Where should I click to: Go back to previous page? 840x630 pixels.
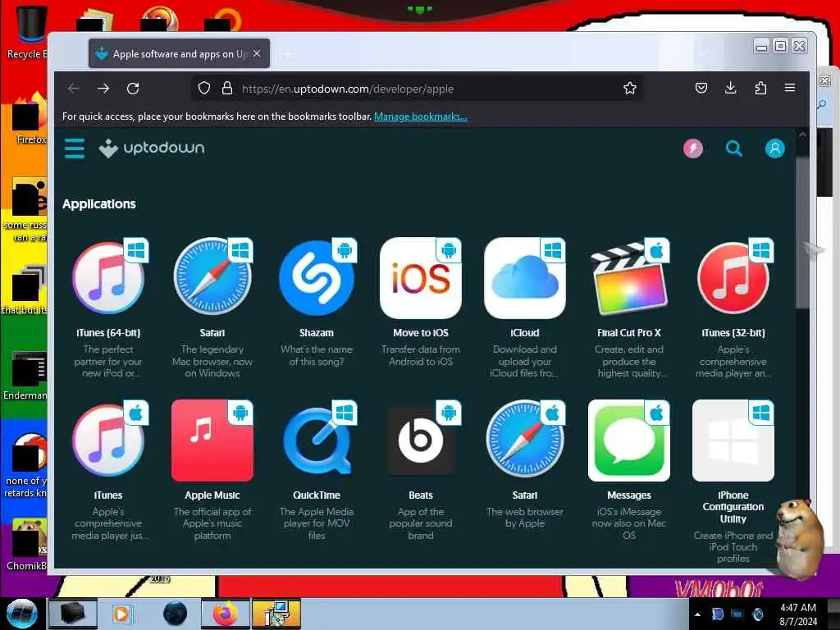(x=74, y=89)
